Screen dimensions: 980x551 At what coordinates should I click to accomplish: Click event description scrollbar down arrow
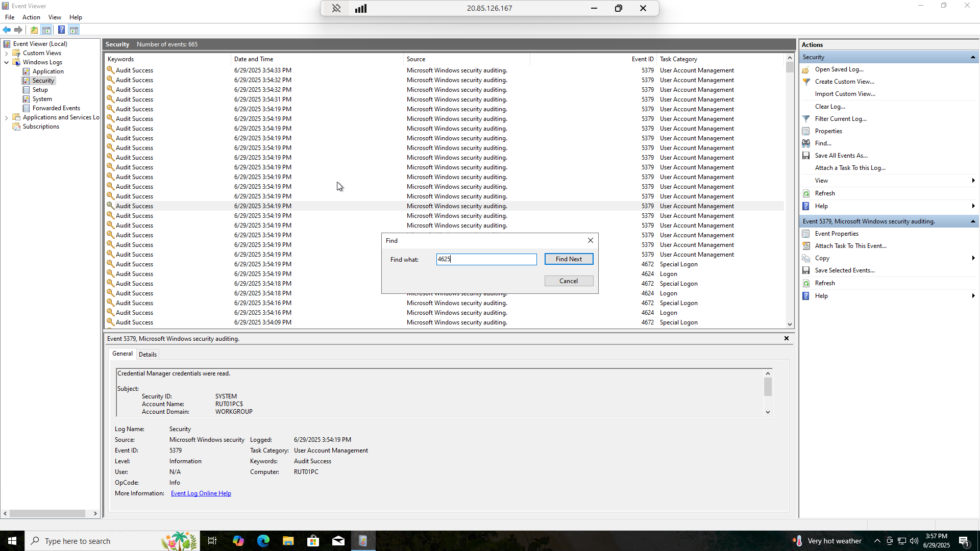tap(768, 412)
